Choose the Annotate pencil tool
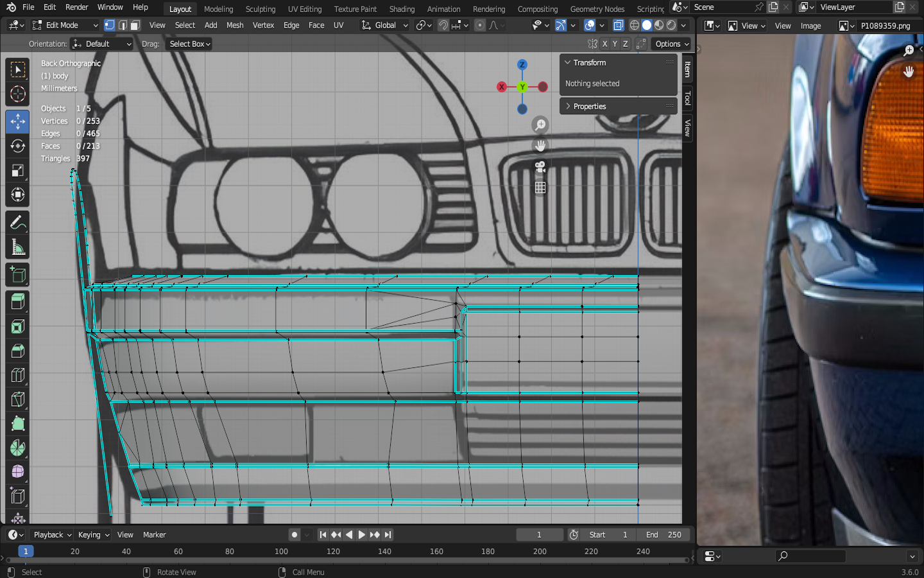This screenshot has width=924, height=578. [17, 223]
